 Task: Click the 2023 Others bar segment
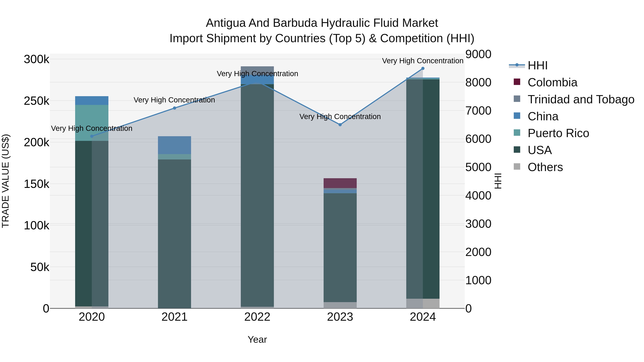(x=340, y=305)
